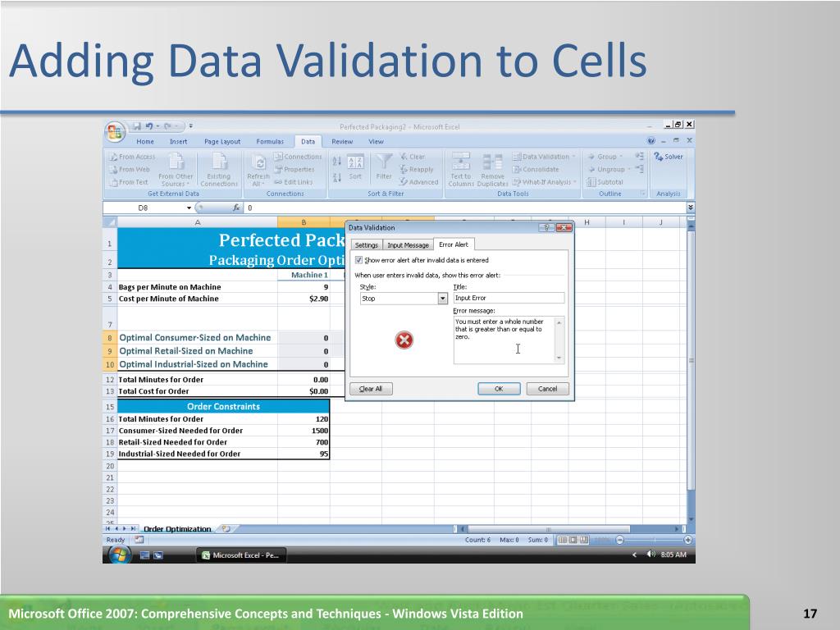Click Clear in Sort & Filter

pos(413,157)
